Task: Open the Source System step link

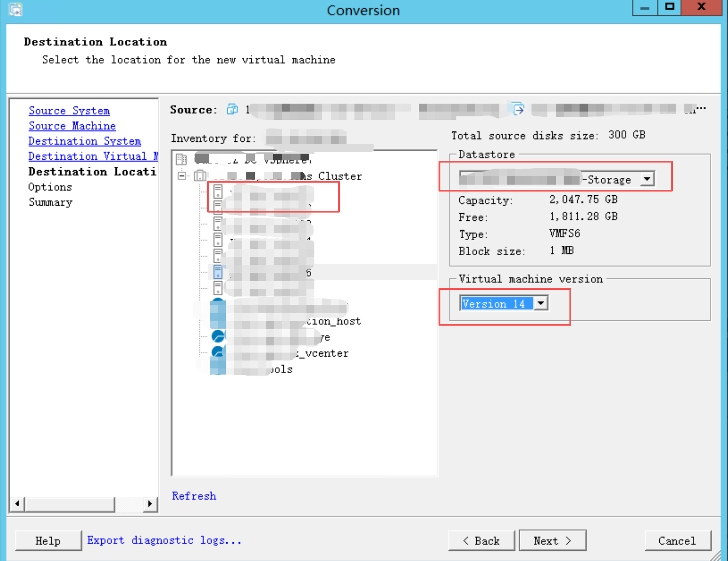Action: (x=69, y=110)
